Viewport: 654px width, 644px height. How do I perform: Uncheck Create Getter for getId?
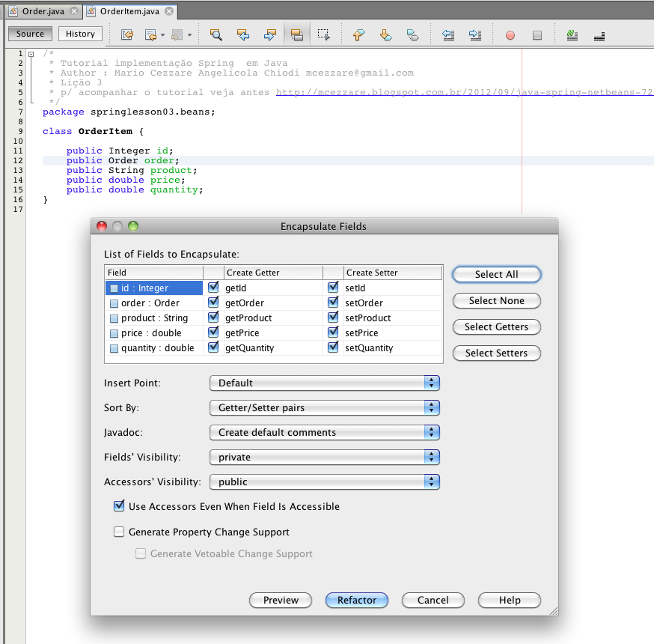click(x=213, y=287)
